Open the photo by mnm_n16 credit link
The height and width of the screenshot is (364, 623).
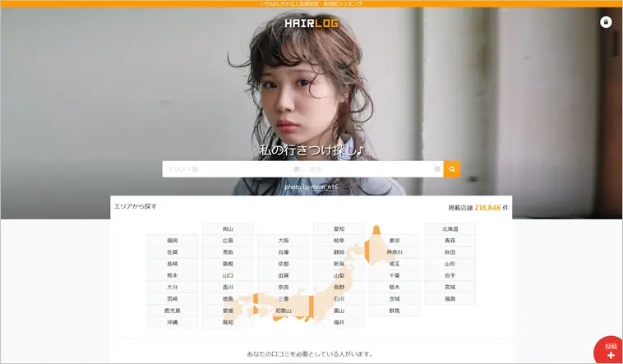[311, 187]
